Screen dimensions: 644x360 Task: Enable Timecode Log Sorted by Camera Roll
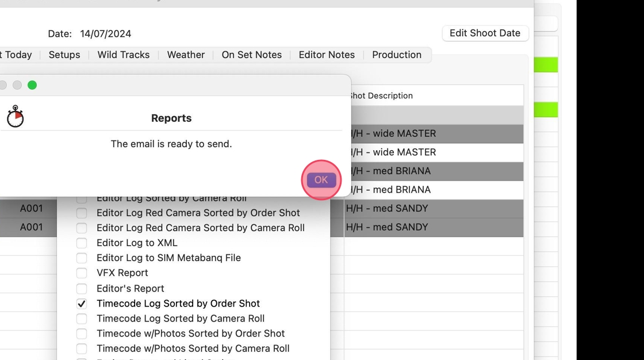click(x=82, y=319)
